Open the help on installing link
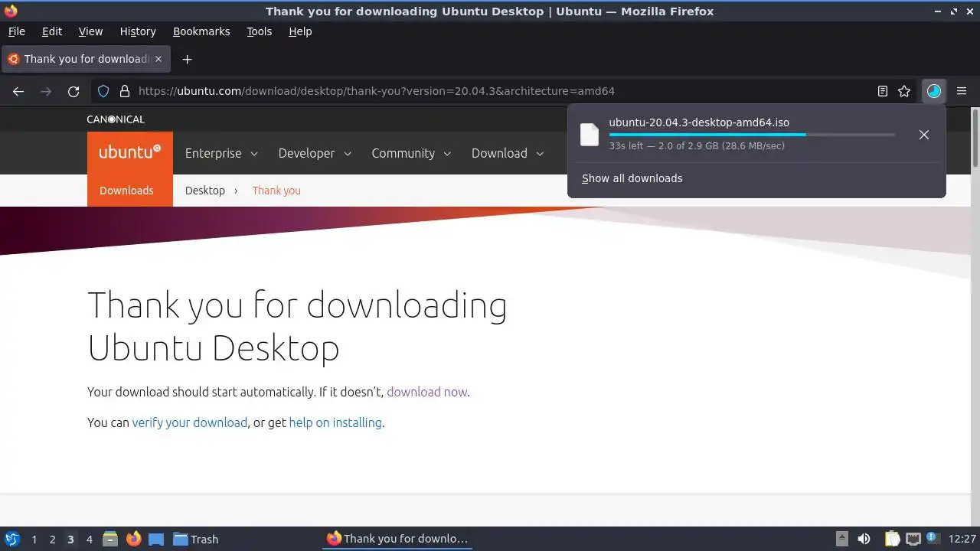The height and width of the screenshot is (551, 980). click(x=335, y=422)
